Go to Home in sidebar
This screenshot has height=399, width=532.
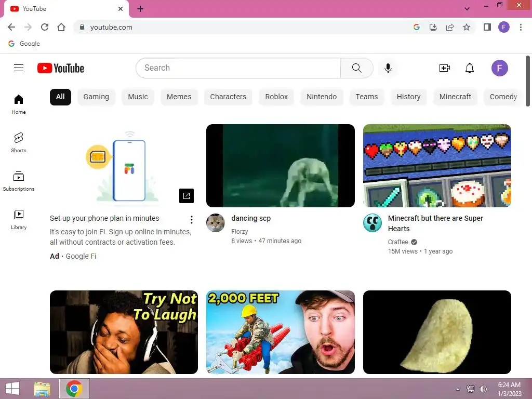point(19,104)
